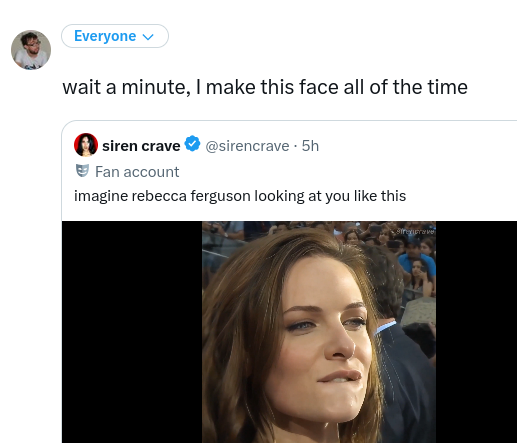Viewport: 517px width, 443px height.
Task: Play the video showing the woman's face
Action: point(319,332)
